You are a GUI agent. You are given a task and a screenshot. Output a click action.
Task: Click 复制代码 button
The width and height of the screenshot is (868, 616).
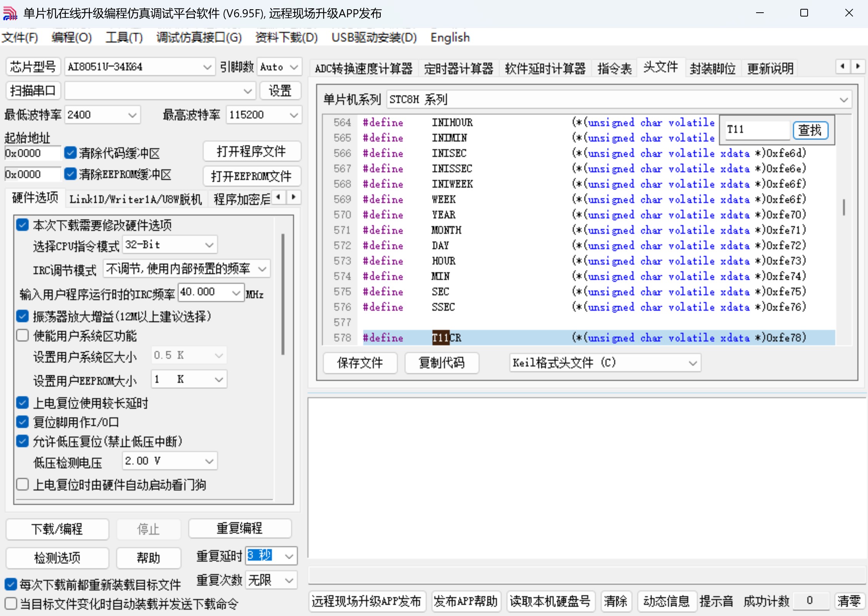tap(441, 363)
